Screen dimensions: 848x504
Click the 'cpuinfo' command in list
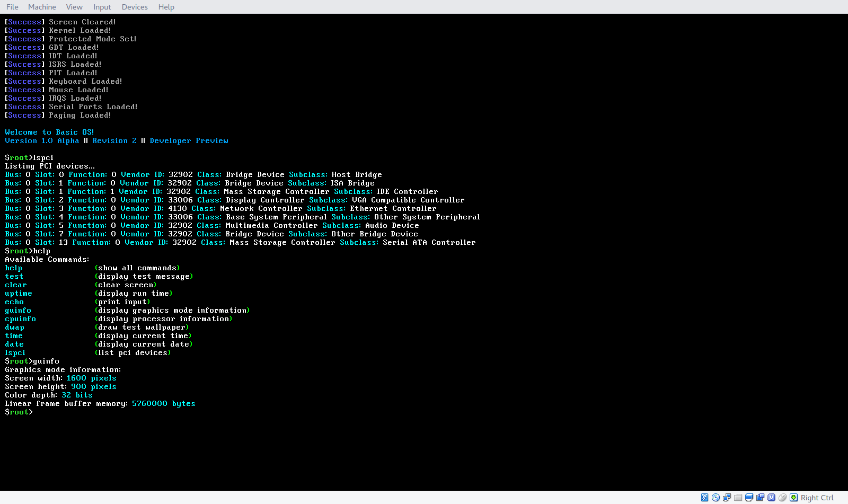[x=21, y=319]
